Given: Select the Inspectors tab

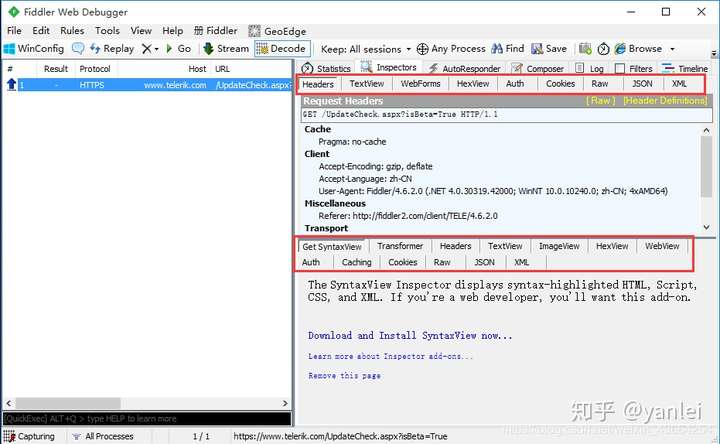Looking at the screenshot, I should (x=389, y=67).
